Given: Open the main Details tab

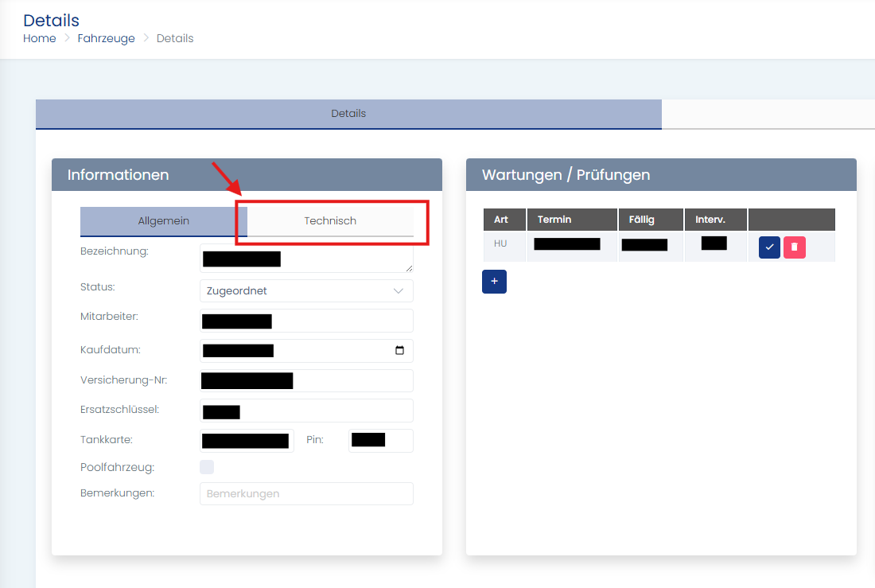Looking at the screenshot, I should [x=348, y=114].
